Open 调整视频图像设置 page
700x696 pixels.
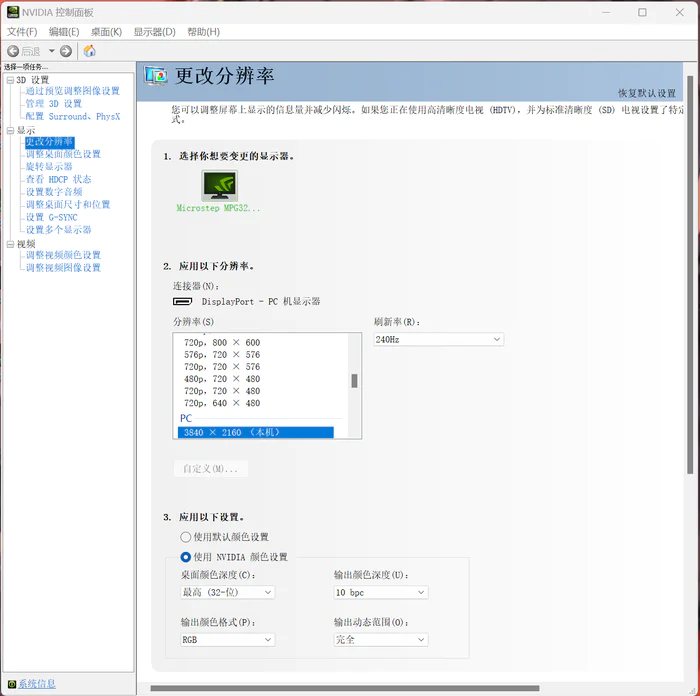tap(63, 268)
